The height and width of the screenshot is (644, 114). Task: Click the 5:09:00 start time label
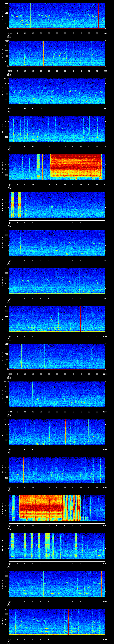[9, 336]
